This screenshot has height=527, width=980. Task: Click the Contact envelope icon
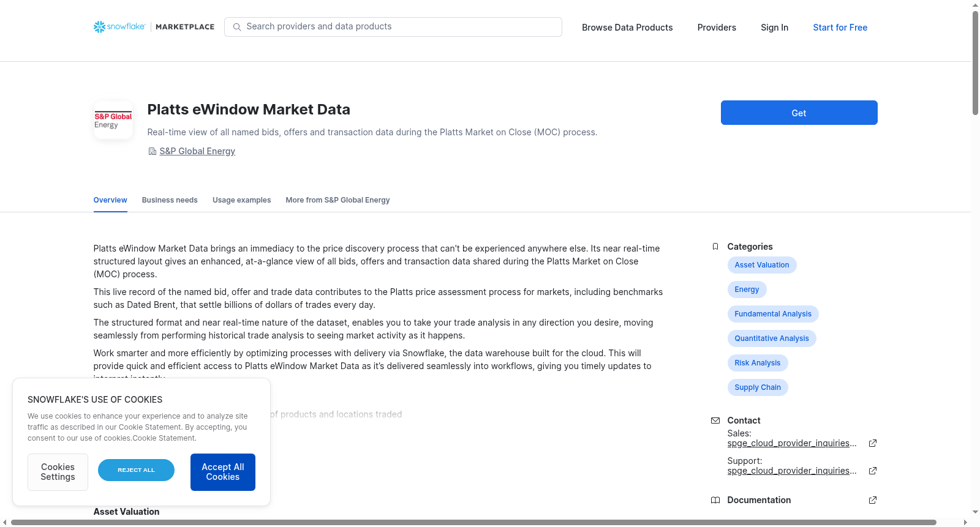pos(715,420)
